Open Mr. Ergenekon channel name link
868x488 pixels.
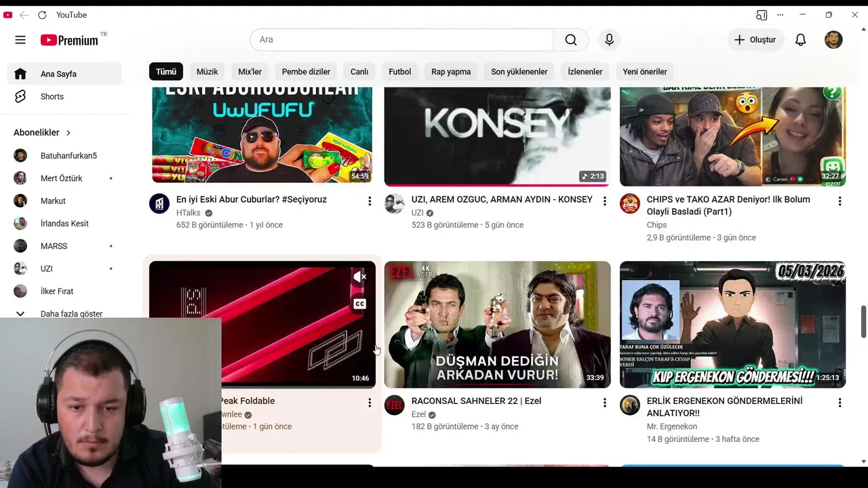pos(672,426)
